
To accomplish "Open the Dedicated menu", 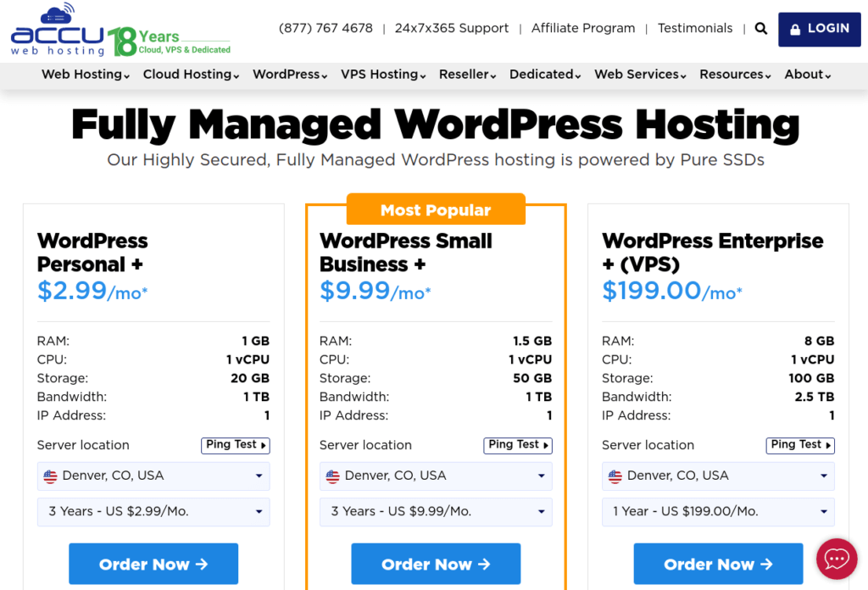I will pos(545,75).
